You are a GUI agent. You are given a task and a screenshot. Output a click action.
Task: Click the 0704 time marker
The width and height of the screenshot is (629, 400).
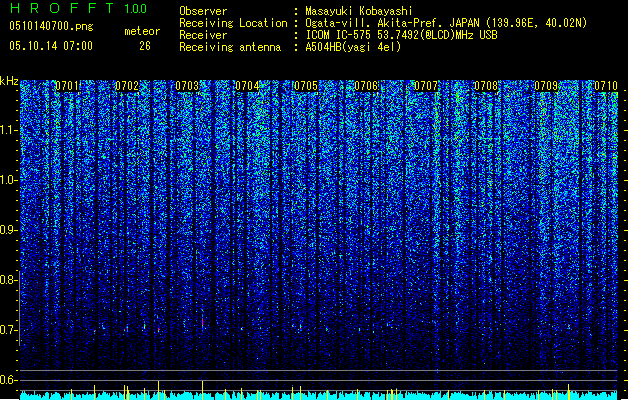coord(247,86)
